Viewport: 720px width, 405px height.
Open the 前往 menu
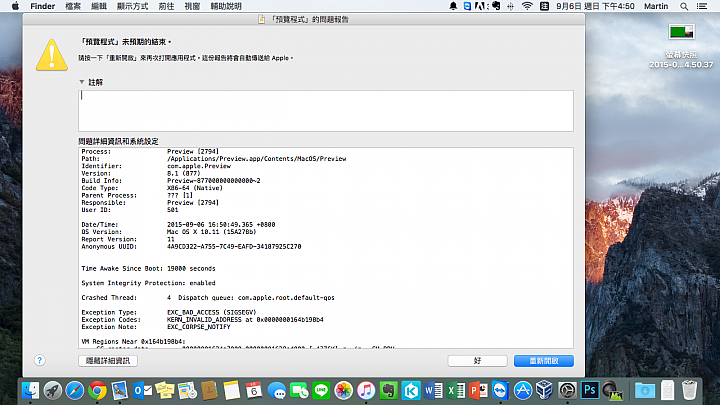[166, 6]
